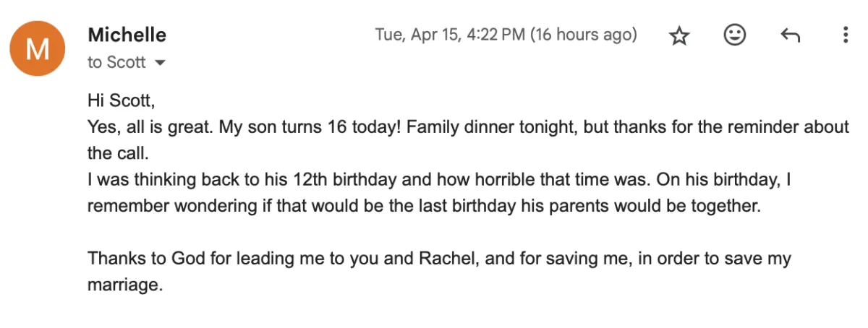This screenshot has height=328, width=868.
Task: Add an emoji reaction to the message
Action: coord(735,35)
